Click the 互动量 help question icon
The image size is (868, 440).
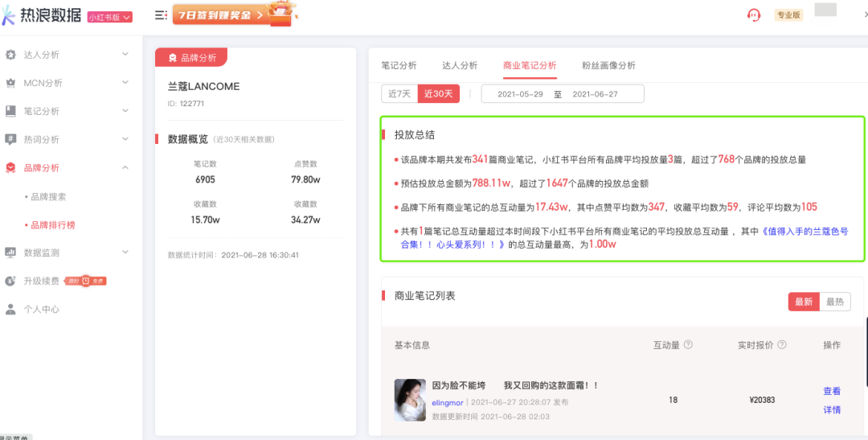[x=688, y=345]
